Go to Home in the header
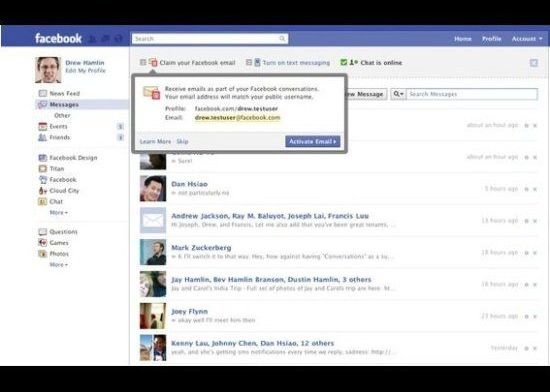The height and width of the screenshot is (392, 550). 463,39
